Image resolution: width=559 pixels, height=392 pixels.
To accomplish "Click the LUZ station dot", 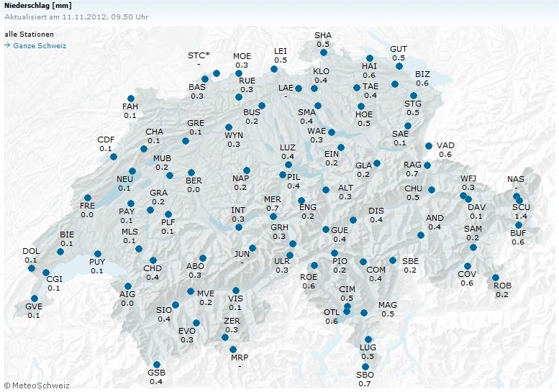I will click(x=288, y=165).
